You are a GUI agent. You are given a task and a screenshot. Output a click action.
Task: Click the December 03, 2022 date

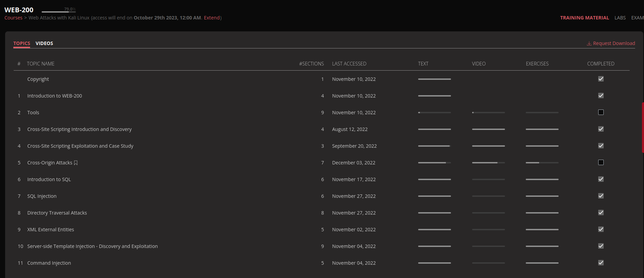pyautogui.click(x=354, y=163)
